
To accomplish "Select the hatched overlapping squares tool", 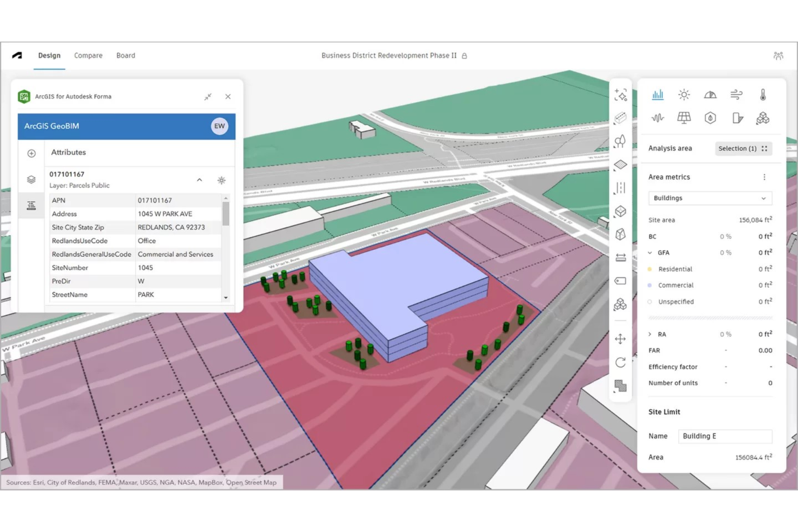I will 620,386.
